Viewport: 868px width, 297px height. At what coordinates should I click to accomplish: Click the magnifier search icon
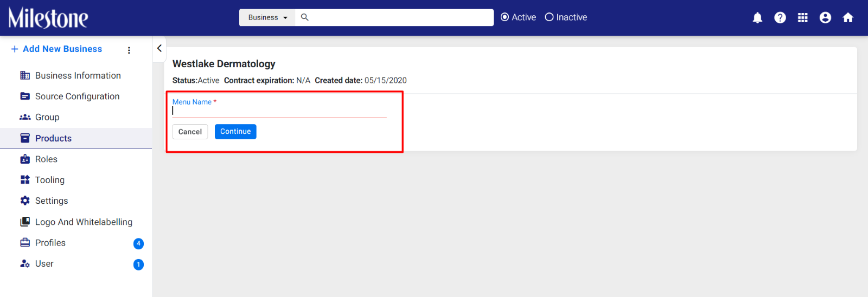[305, 17]
